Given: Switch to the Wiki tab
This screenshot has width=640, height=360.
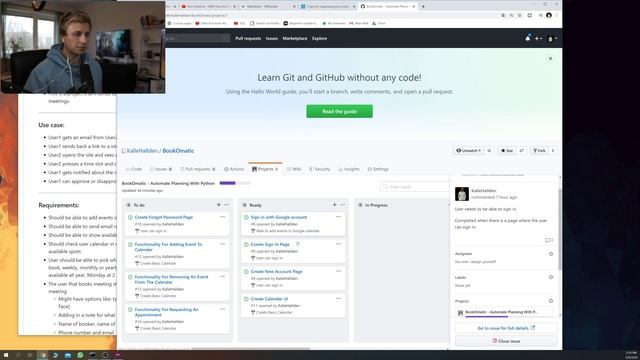Looking at the screenshot, I should 294,169.
